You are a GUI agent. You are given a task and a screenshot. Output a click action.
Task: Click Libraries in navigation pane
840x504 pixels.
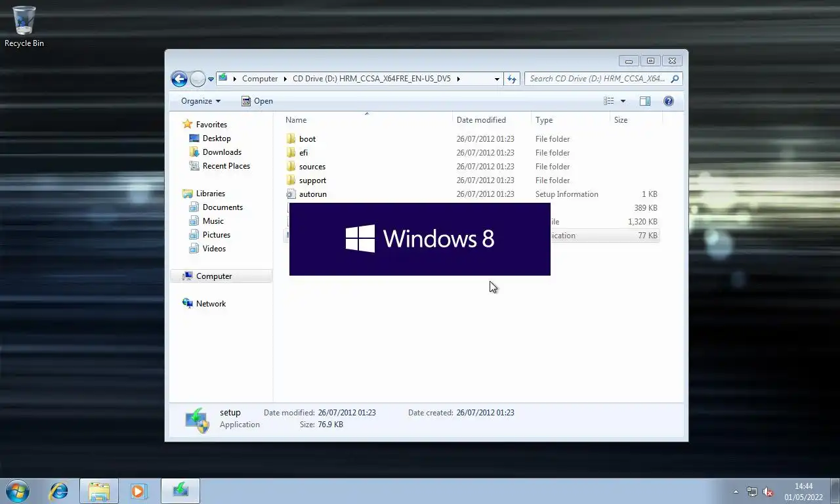pyautogui.click(x=210, y=194)
